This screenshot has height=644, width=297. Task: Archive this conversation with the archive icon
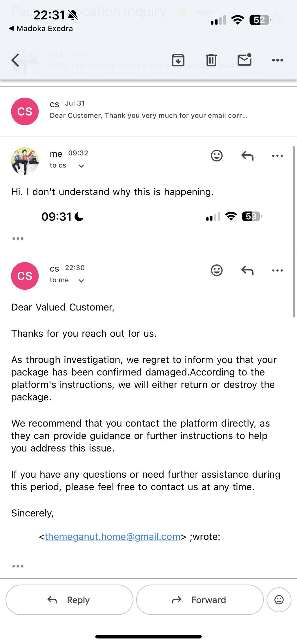click(x=178, y=60)
